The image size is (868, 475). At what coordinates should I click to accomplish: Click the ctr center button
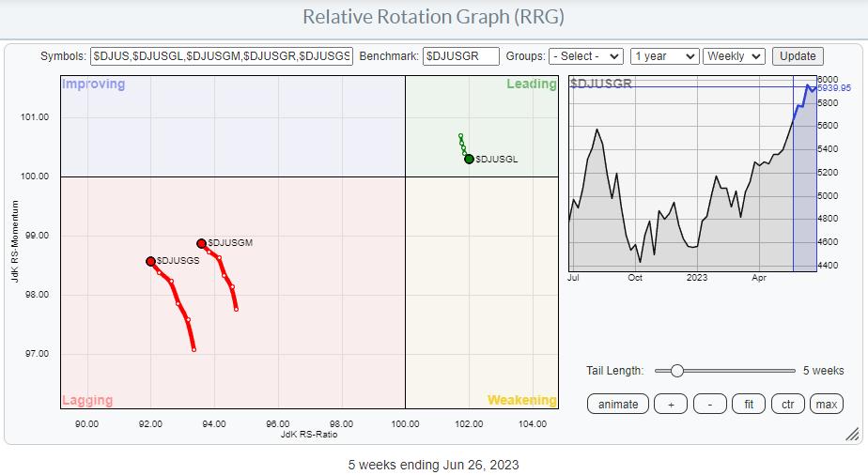pyautogui.click(x=788, y=404)
